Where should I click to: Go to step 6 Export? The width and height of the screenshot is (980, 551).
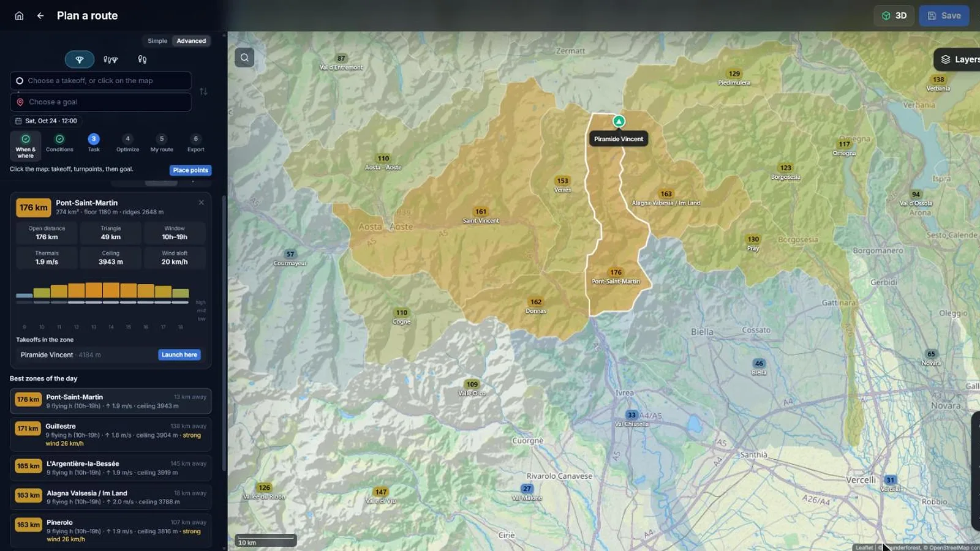tap(196, 144)
